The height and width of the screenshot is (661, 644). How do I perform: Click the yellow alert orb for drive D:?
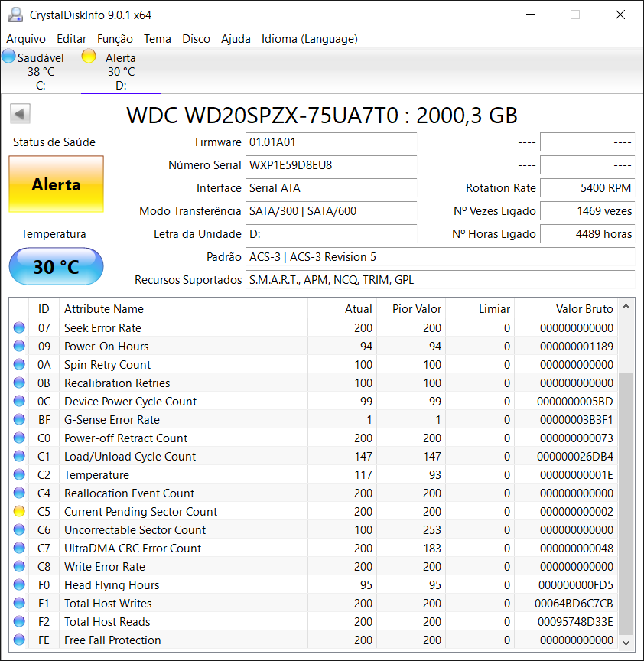pos(89,56)
